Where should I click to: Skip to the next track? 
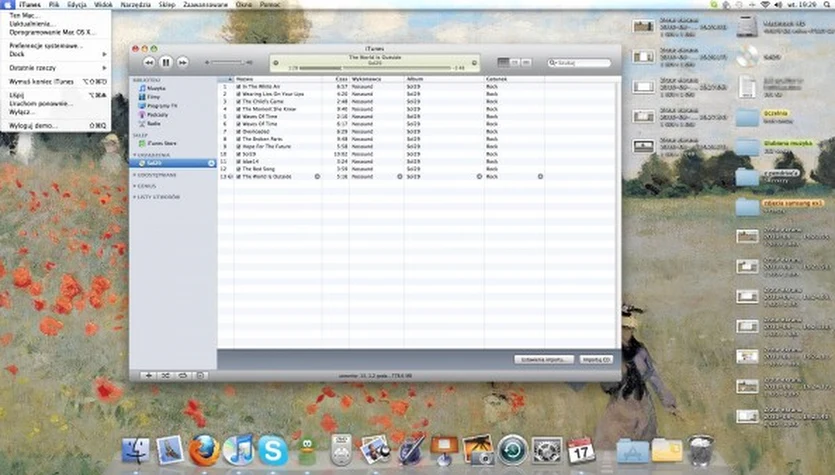(x=183, y=62)
